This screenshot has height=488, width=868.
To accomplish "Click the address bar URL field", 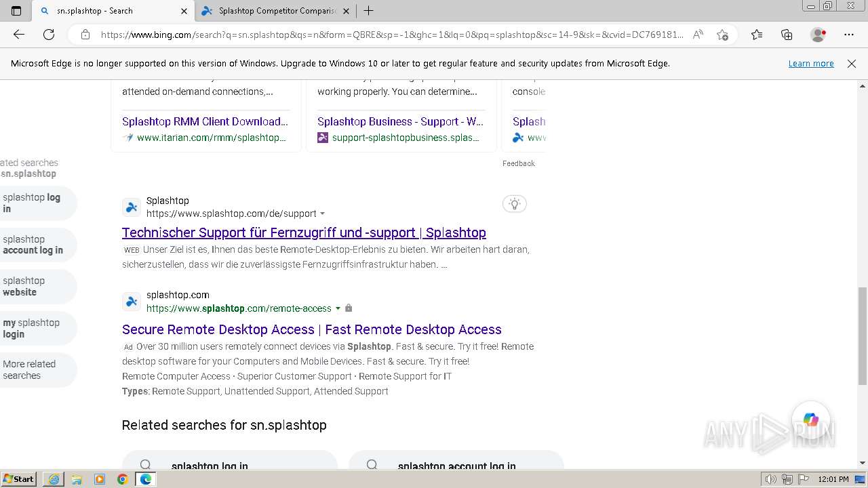I will pos(392,35).
